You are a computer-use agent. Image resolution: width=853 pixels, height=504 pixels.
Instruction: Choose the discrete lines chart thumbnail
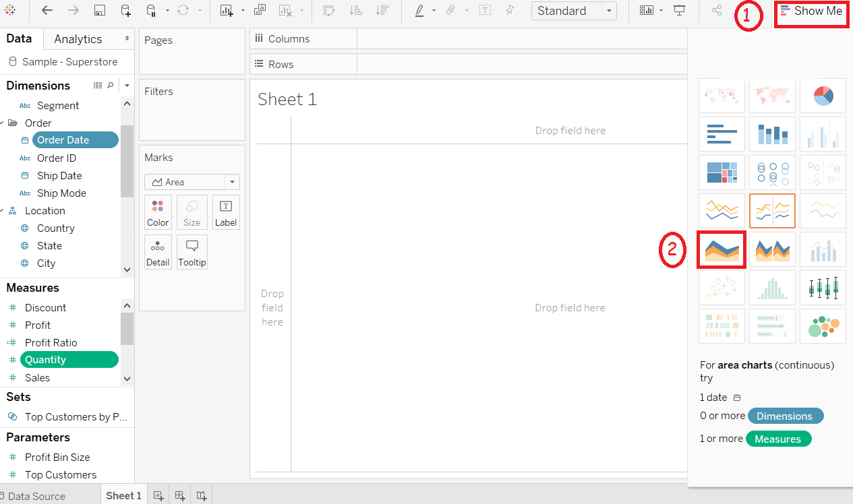coord(772,211)
